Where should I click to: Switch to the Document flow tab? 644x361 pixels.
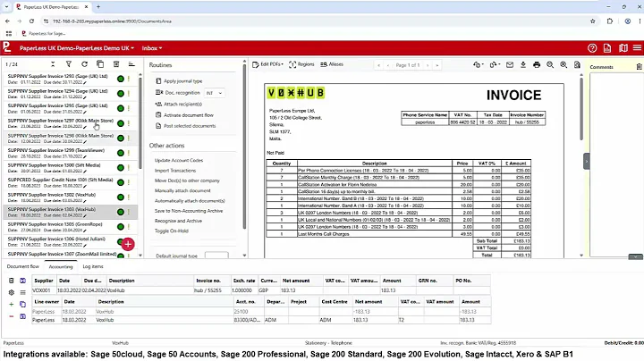tap(23, 266)
